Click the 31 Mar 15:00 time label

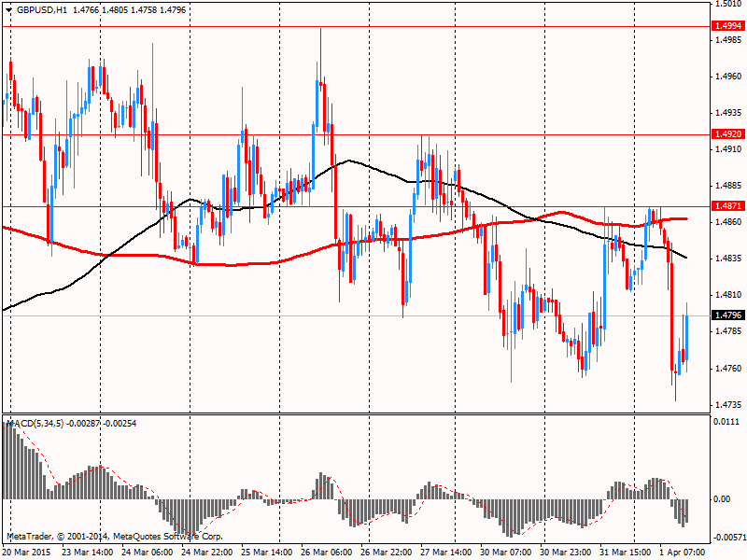click(625, 553)
